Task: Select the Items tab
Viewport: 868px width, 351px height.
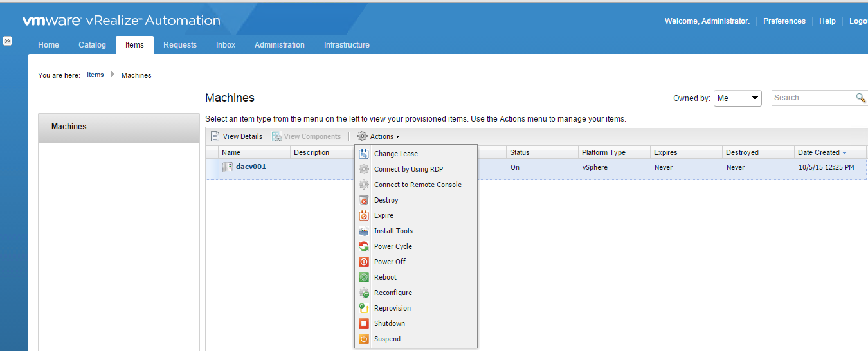Action: tap(134, 45)
